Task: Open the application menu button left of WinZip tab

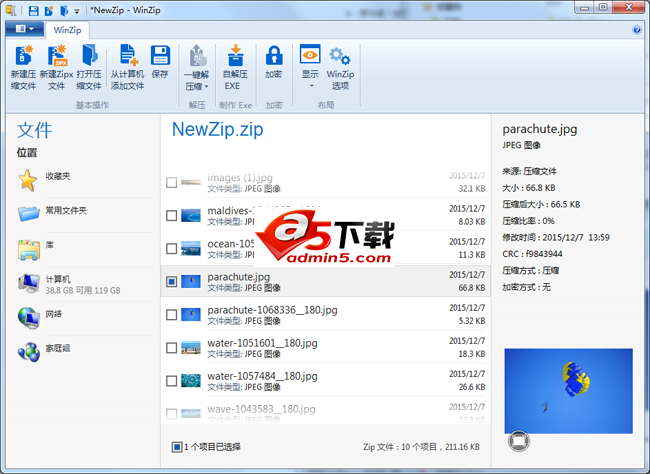Action: [24, 29]
